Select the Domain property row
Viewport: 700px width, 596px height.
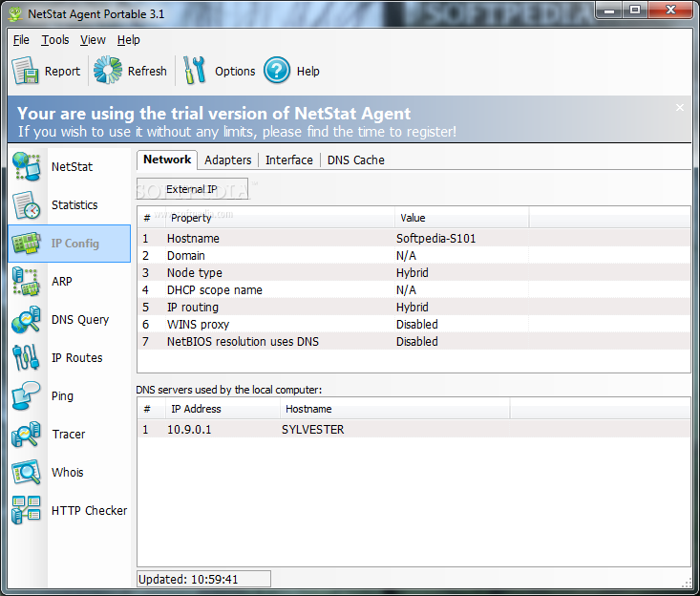pos(414,255)
